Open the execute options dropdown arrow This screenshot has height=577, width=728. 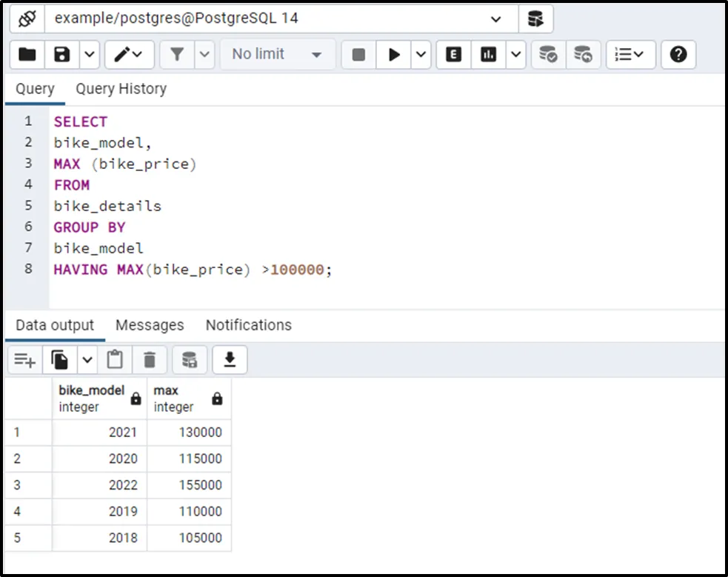pyautogui.click(x=421, y=54)
